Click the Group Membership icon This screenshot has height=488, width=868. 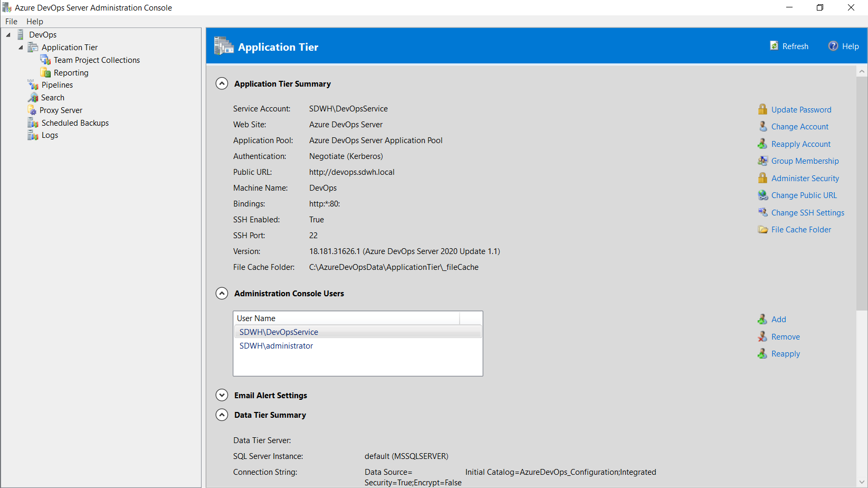(762, 161)
